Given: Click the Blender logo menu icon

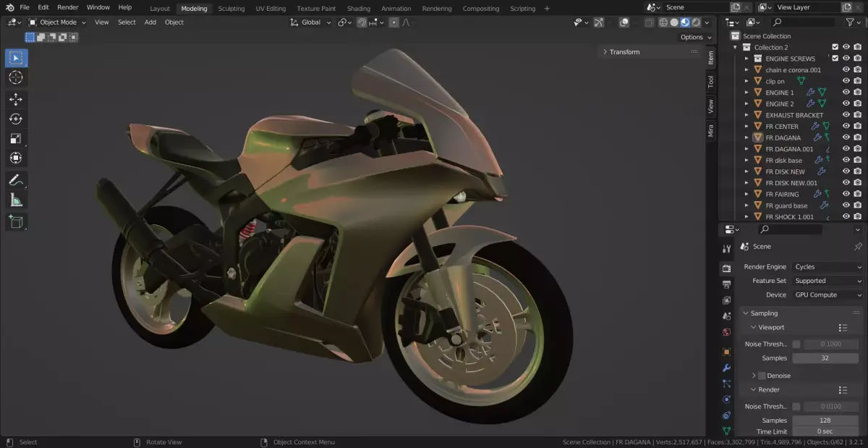Looking at the screenshot, I should pos(9,7).
